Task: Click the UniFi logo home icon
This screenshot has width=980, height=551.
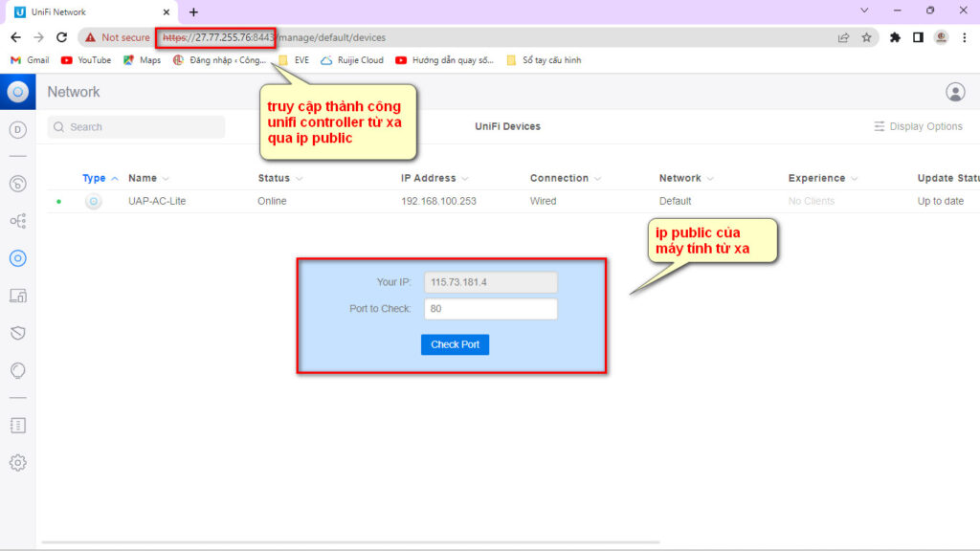Action: (x=17, y=92)
